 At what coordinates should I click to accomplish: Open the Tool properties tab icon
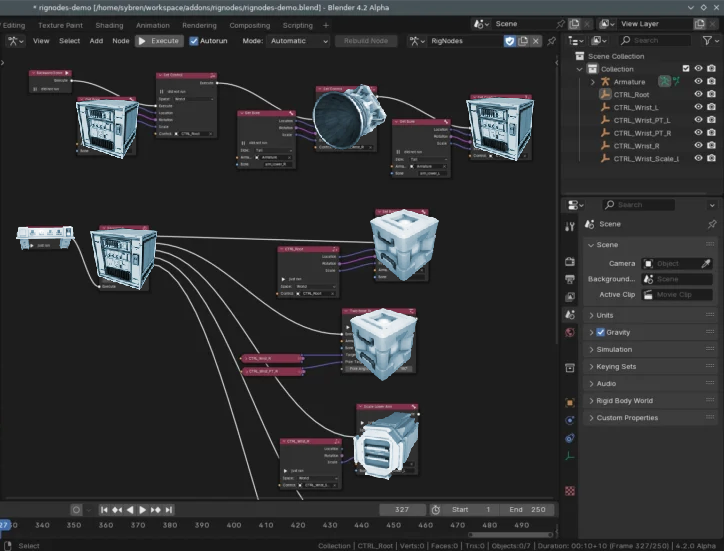tap(570, 225)
